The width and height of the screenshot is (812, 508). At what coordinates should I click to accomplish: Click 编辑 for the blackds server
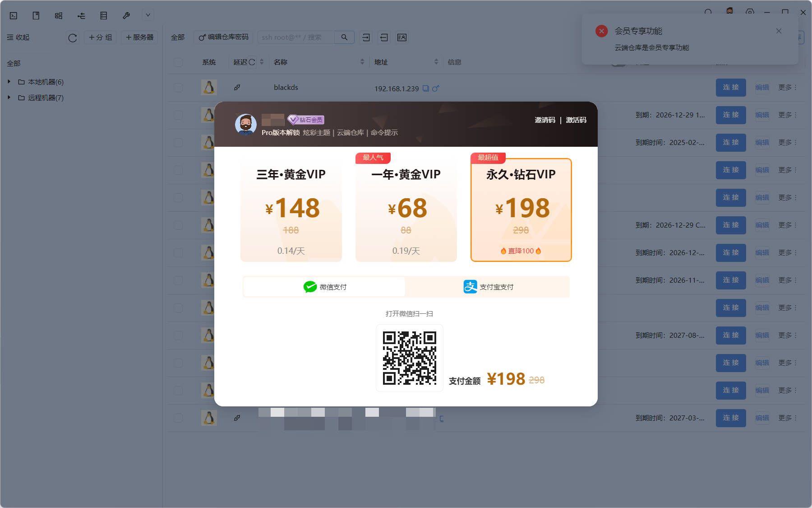(762, 87)
